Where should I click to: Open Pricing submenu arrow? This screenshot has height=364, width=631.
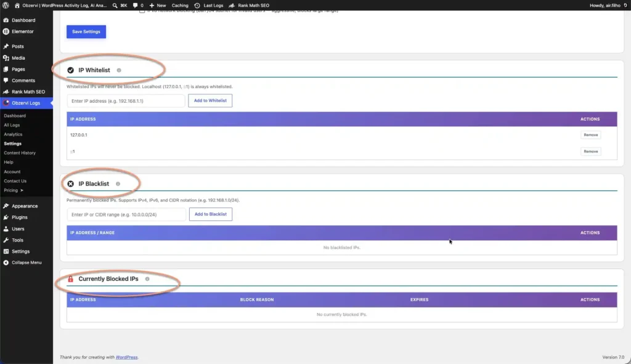point(22,190)
